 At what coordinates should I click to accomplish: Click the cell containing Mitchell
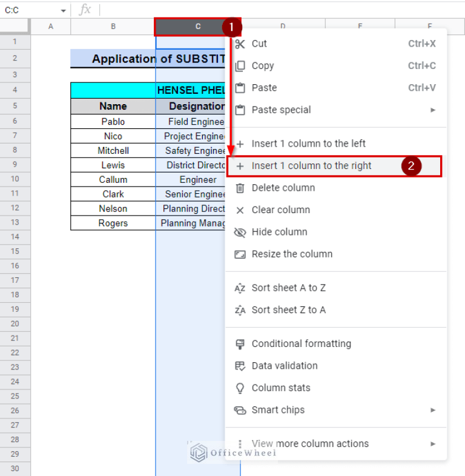coord(113,151)
